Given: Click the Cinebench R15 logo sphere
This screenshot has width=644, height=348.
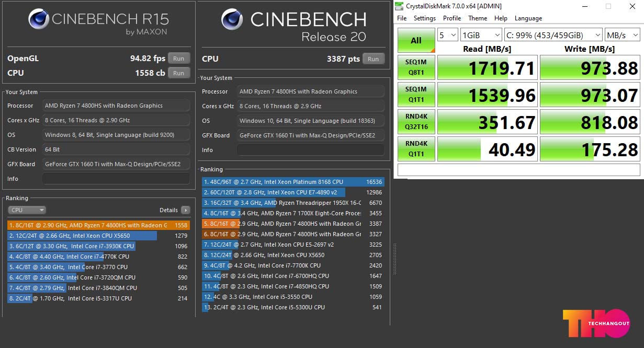Looking at the screenshot, I should pyautogui.click(x=39, y=19).
